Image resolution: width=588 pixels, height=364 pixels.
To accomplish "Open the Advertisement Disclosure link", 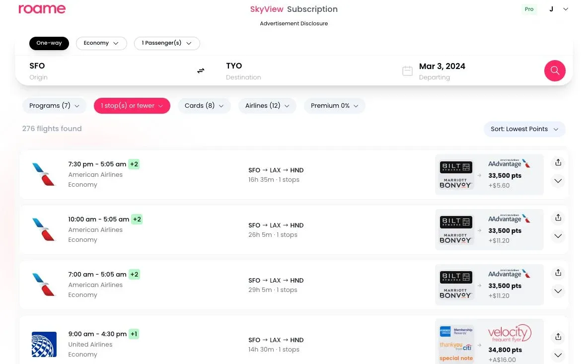I will (x=294, y=23).
